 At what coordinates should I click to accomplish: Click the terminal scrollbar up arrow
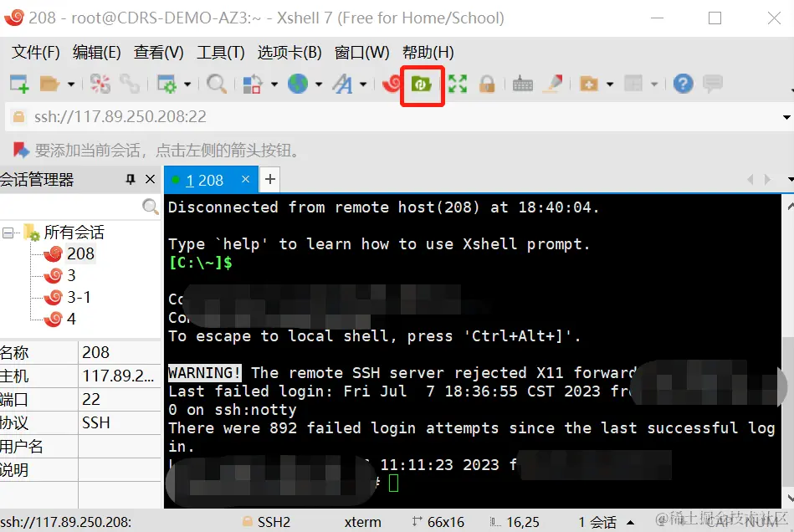point(789,206)
